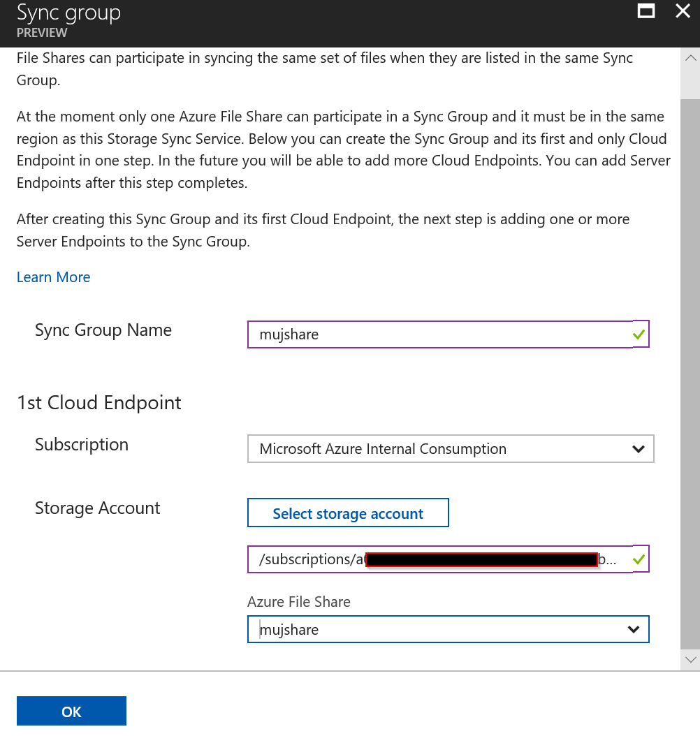Click the /subscriptions storage path field
700x736 pixels.
[x=449, y=559]
